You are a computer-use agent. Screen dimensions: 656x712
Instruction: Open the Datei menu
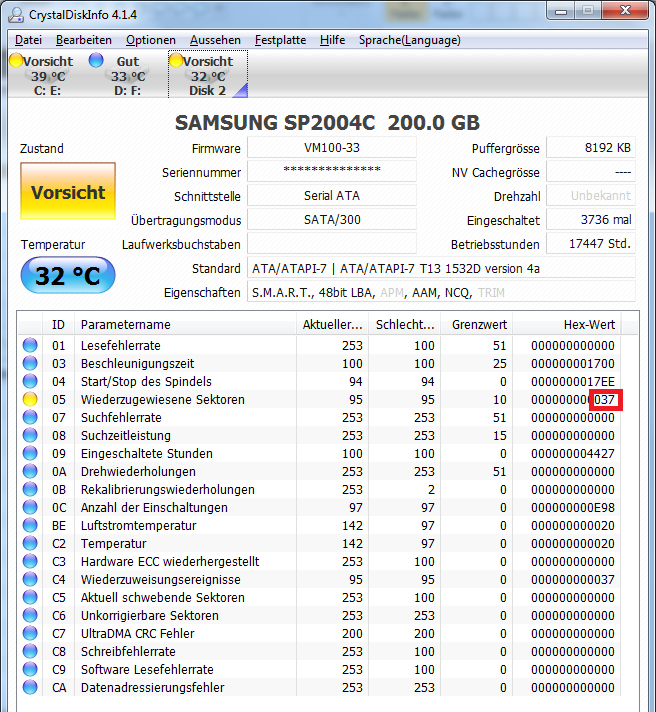pos(28,40)
